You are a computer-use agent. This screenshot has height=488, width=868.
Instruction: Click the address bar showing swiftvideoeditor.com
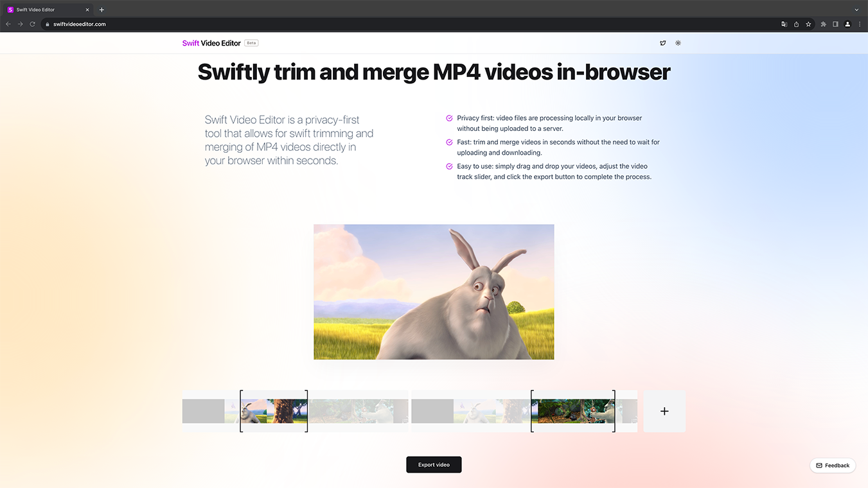(411, 24)
